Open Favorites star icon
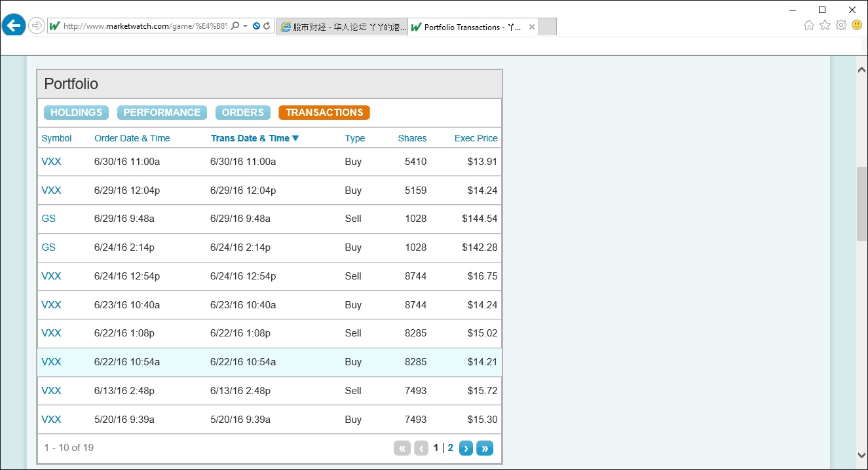Screen dimensions: 868x470 [825, 26]
